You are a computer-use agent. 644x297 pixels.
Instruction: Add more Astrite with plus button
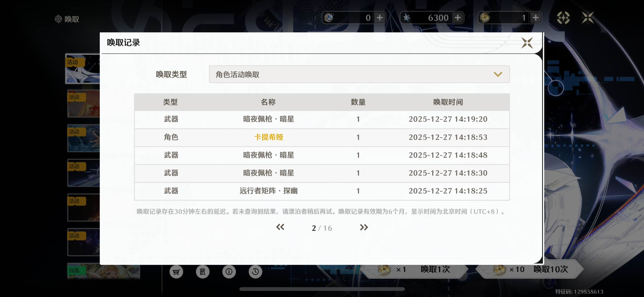[458, 18]
